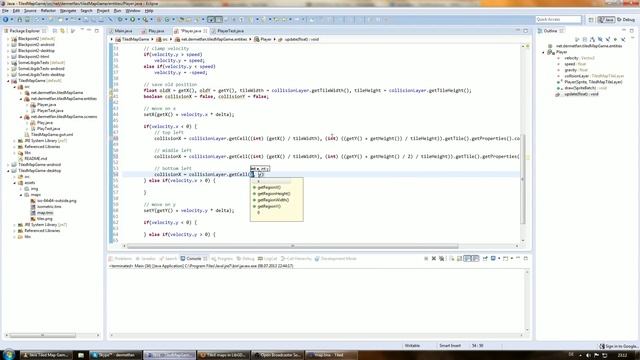Expand the Blackpoint2 project
The image size is (640, 360).
[x=8, y=39]
